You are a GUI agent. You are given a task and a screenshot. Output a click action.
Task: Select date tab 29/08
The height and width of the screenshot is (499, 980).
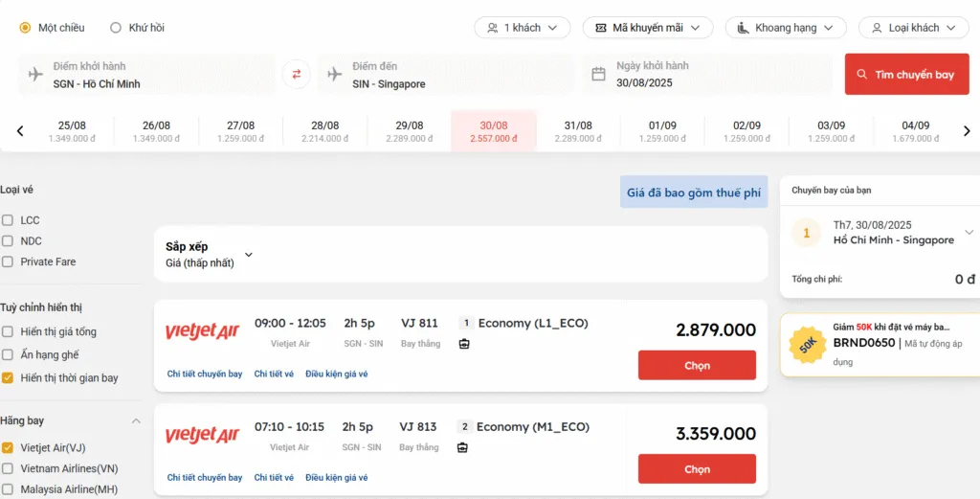(410, 131)
